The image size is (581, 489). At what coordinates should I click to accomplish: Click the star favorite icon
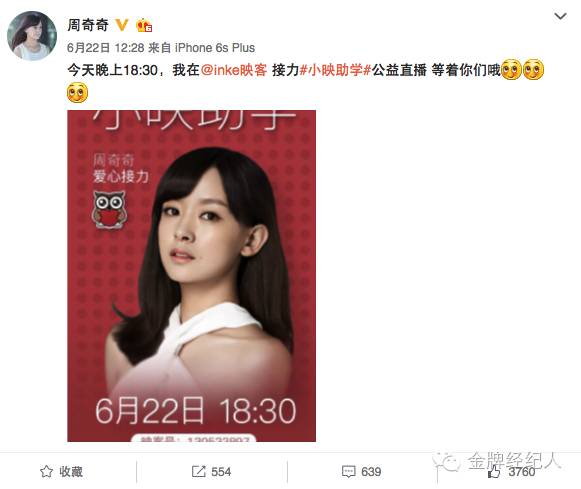[47, 472]
